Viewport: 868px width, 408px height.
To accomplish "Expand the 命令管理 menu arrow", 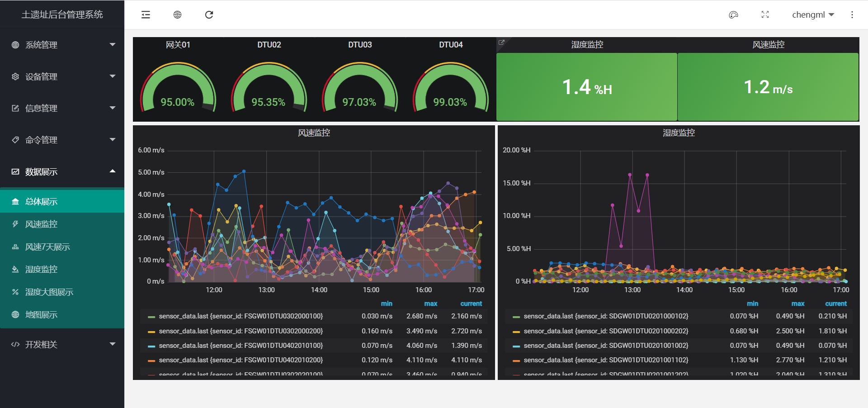I will [x=113, y=139].
